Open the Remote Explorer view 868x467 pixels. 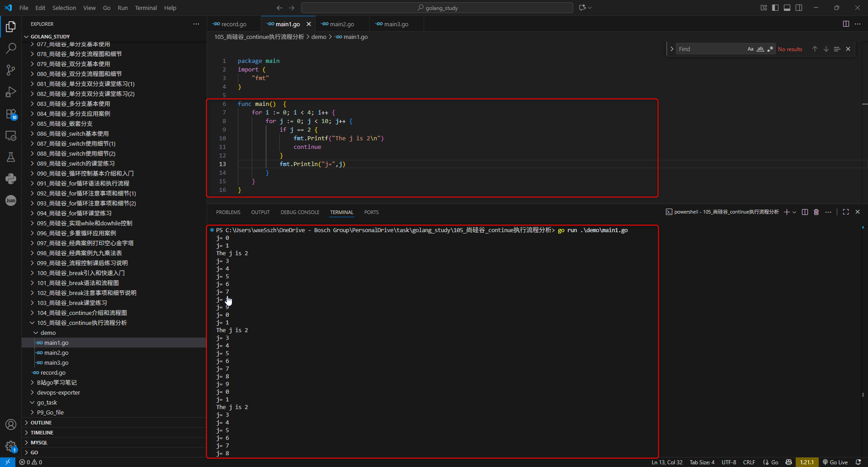tap(11, 135)
